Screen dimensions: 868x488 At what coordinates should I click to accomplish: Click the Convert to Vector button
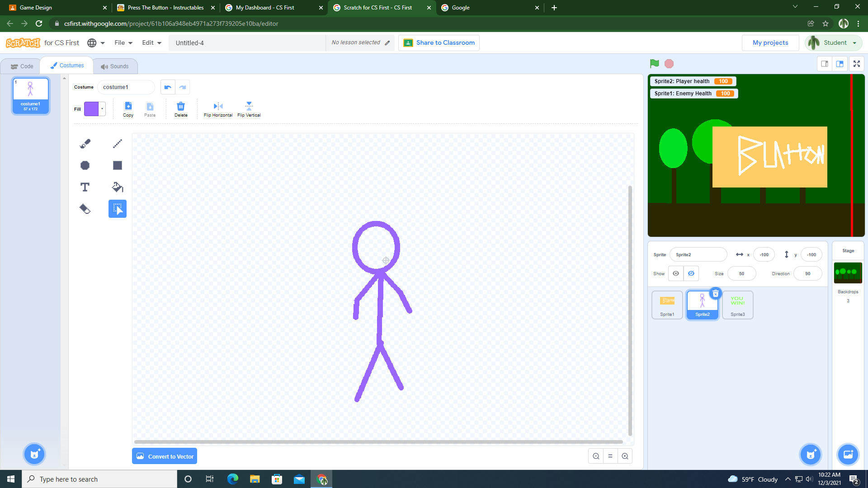coord(164,456)
